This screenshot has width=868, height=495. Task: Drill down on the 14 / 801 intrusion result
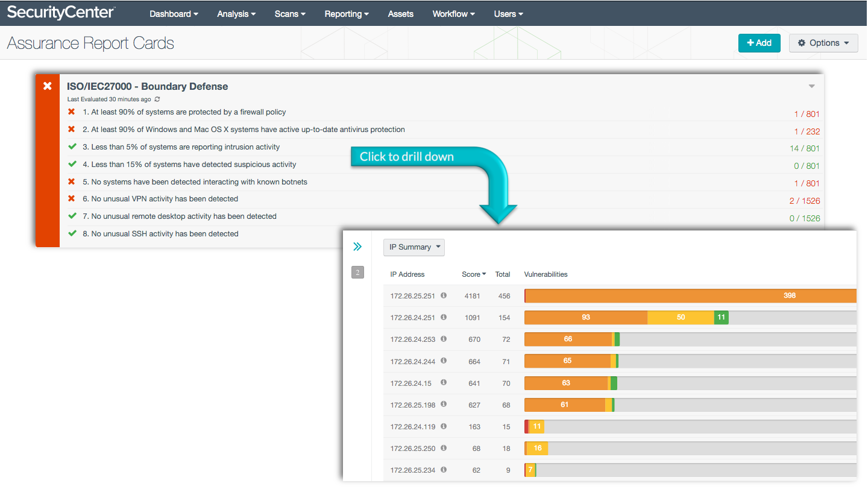pos(805,148)
